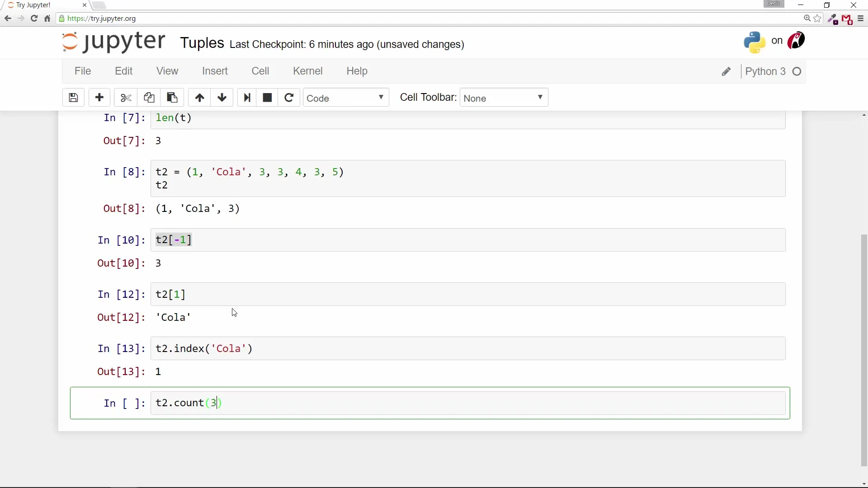Viewport: 868px width, 488px height.
Task: Click the In [8] prompt label
Action: click(125, 172)
